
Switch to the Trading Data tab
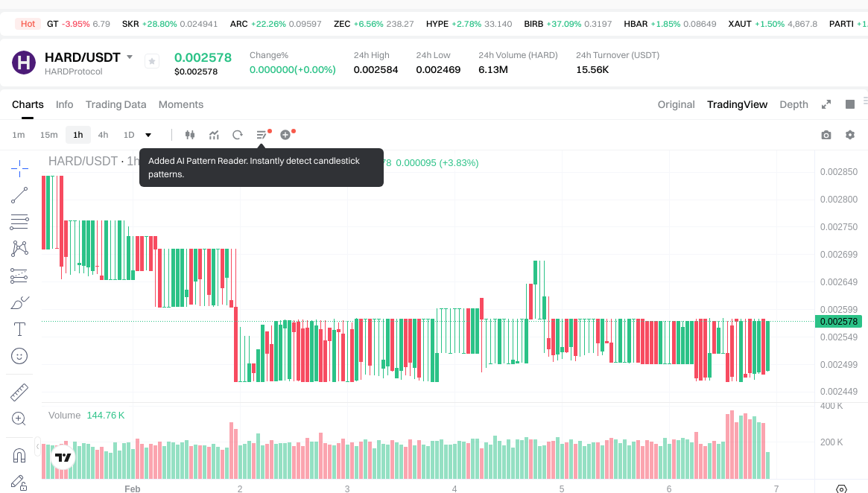point(115,104)
